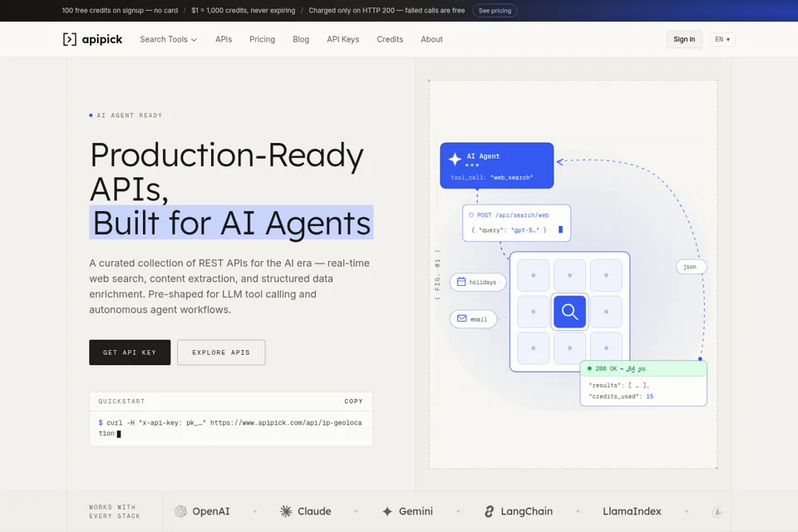Viewport: 798px width, 532px height.
Task: Click the Claude starburst logo icon
Action: click(286, 511)
